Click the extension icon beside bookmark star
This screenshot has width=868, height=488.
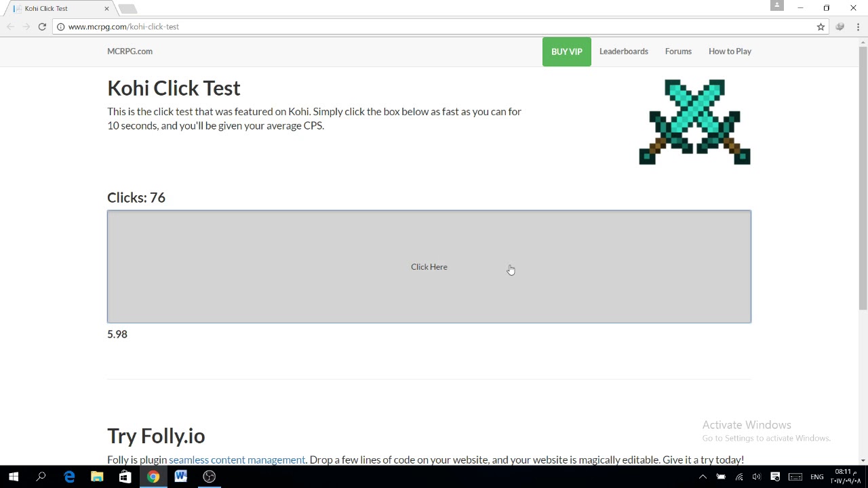click(840, 26)
